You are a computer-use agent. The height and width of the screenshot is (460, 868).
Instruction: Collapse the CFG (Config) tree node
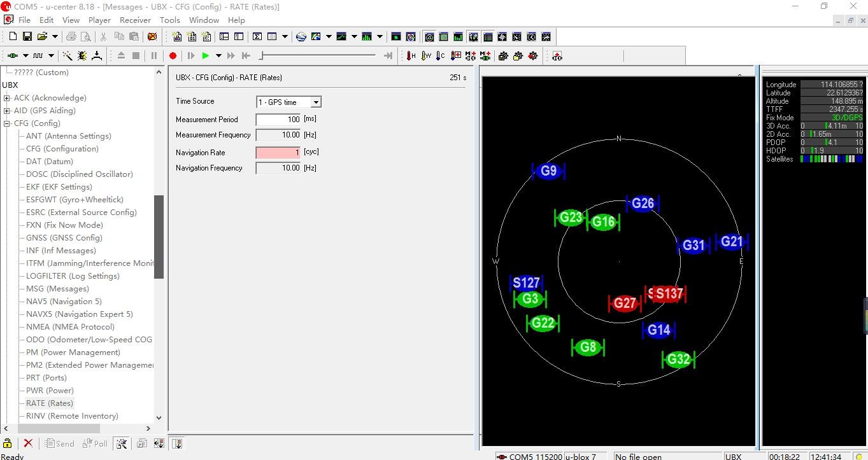pos(7,123)
